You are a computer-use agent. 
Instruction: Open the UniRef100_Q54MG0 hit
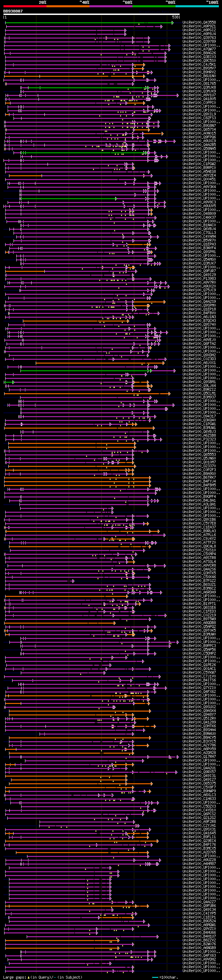[199, 259]
